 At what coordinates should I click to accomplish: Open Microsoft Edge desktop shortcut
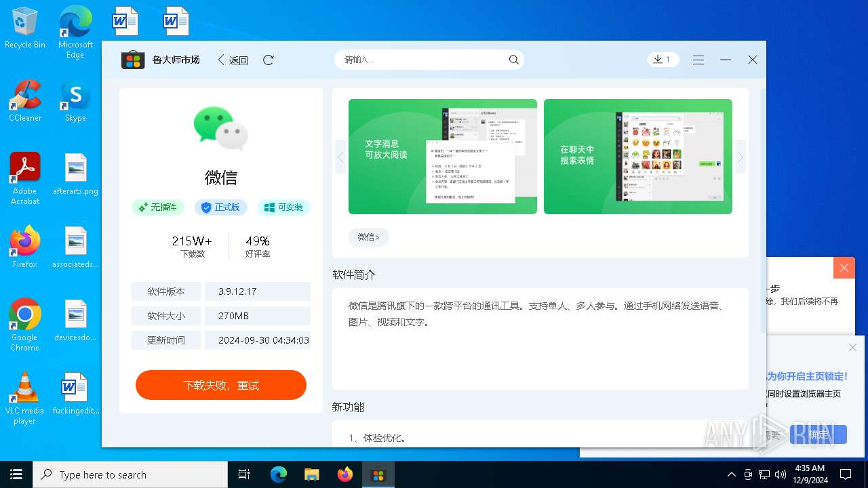click(75, 31)
